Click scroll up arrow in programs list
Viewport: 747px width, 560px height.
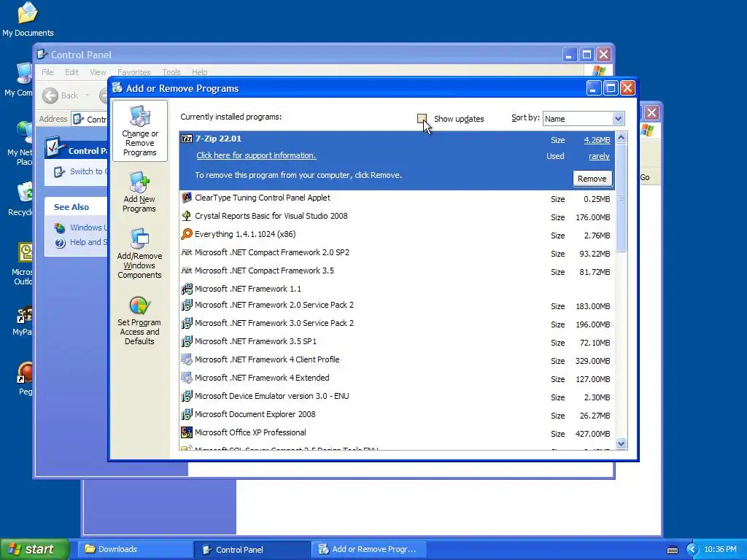621,138
